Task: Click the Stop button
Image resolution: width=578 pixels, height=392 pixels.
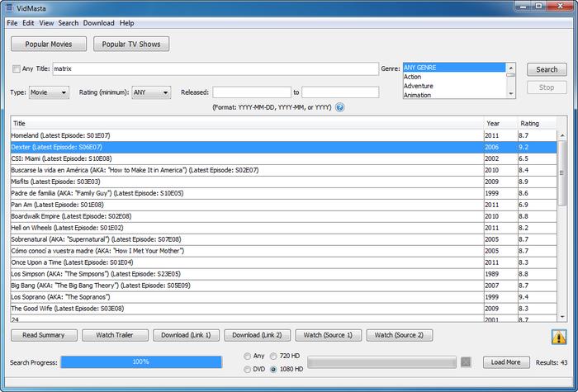Action: coord(547,87)
